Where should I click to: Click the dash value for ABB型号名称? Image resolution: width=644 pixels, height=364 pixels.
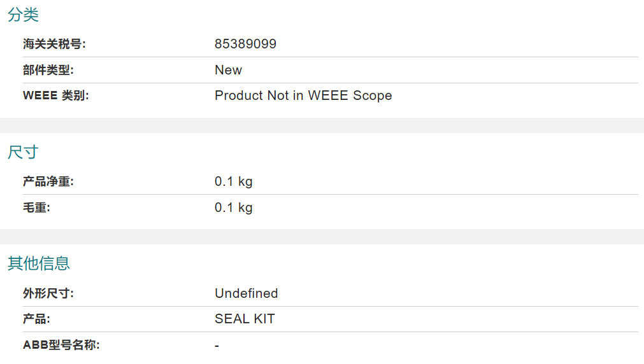click(217, 346)
